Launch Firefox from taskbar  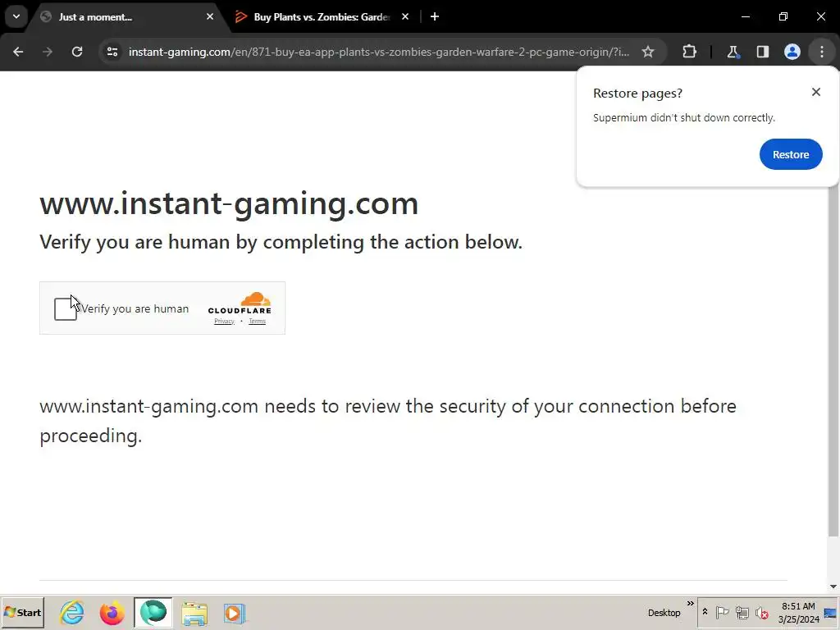pos(112,613)
